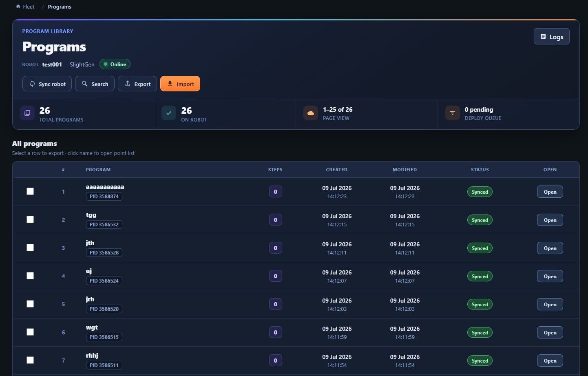Open the Search button
The width and height of the screenshot is (588, 376).
95,84
